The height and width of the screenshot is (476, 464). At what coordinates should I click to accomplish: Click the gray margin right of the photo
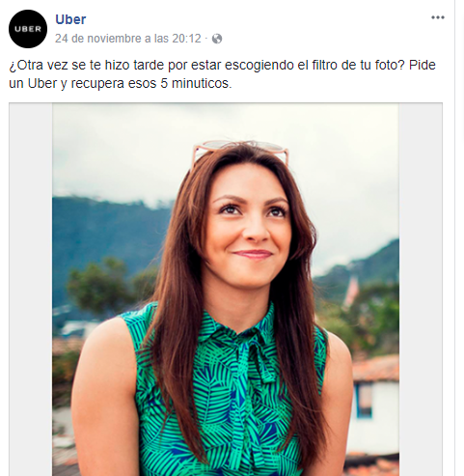[x=421, y=290]
